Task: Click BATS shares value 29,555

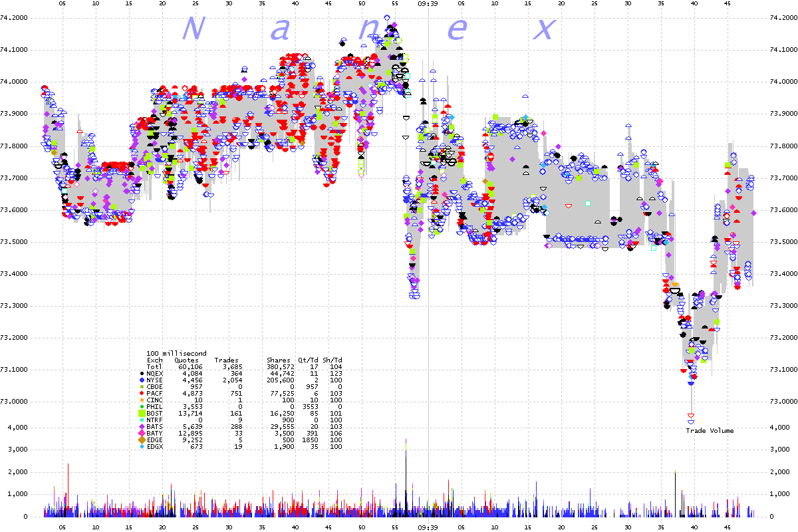Action: pos(283,427)
